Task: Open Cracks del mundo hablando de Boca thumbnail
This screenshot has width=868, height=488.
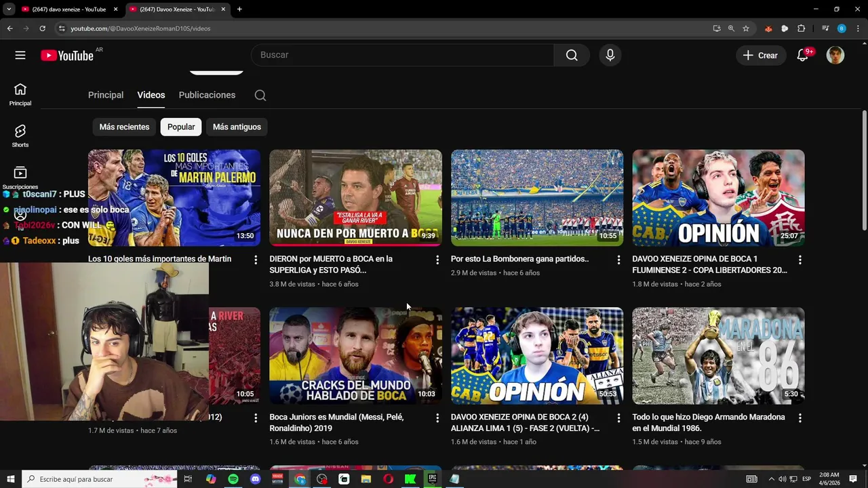Action: click(x=355, y=356)
